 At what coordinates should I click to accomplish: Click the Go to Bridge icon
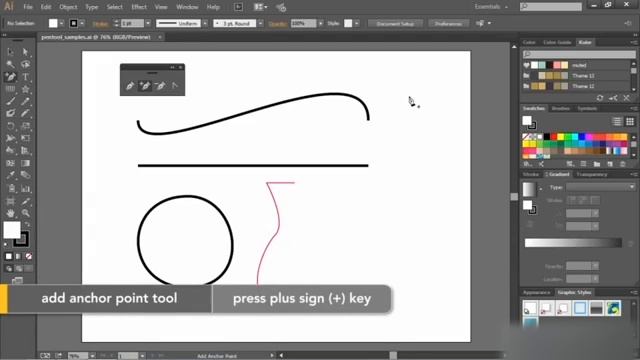tap(238, 7)
